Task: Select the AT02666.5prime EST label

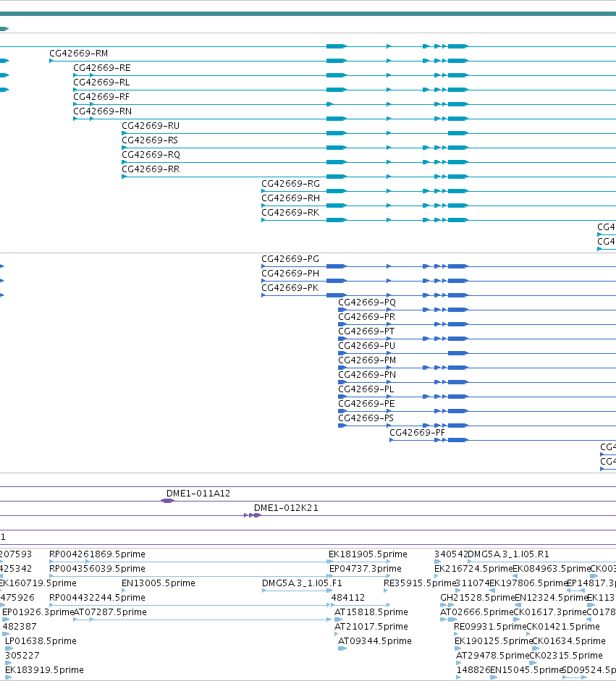Action: pos(476,612)
